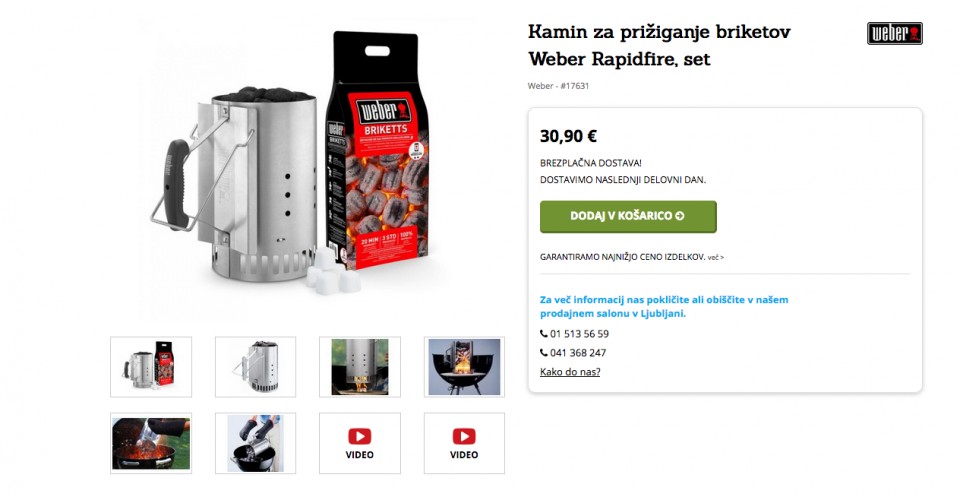The height and width of the screenshot is (500, 960).
Task: Open the Kako do nas? link
Action: coord(570,371)
